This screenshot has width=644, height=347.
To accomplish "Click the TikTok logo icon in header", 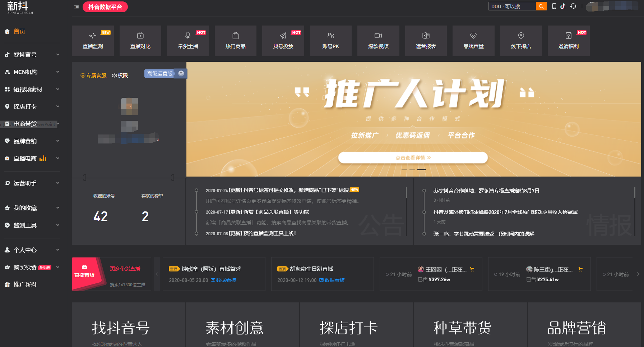I will [x=563, y=6].
